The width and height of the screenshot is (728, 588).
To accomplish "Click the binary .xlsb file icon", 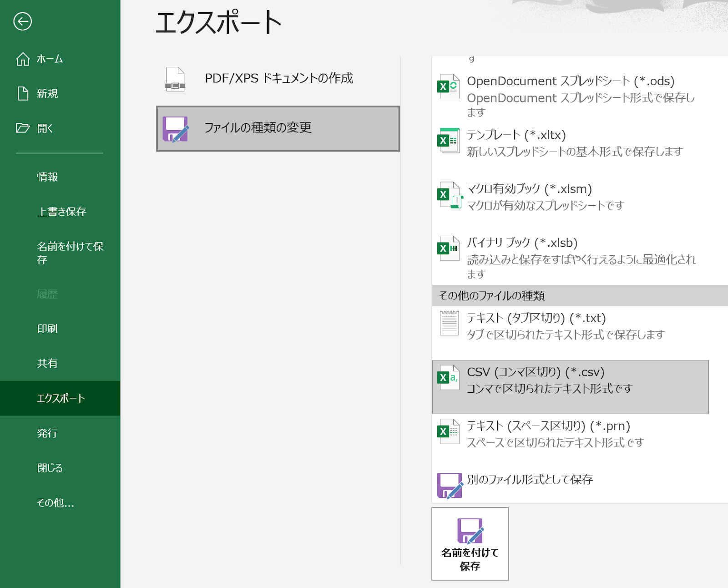I will point(448,248).
